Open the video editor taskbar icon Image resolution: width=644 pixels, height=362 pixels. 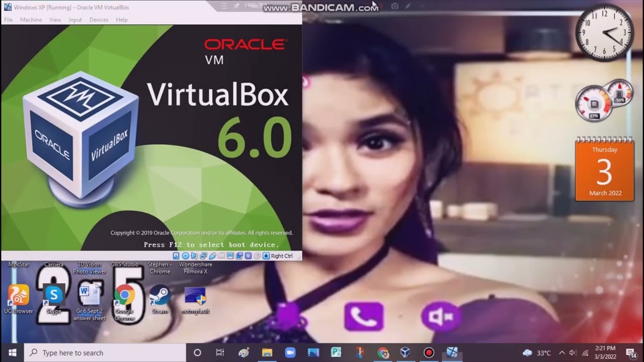click(x=313, y=352)
